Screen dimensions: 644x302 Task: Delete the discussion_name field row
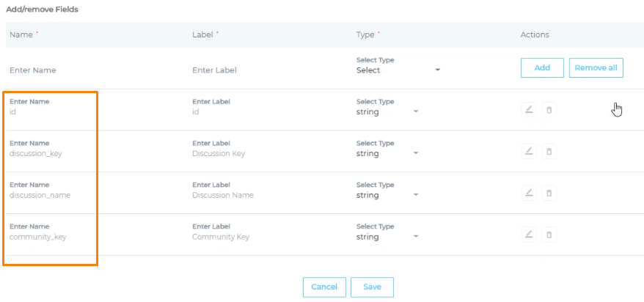pos(549,193)
